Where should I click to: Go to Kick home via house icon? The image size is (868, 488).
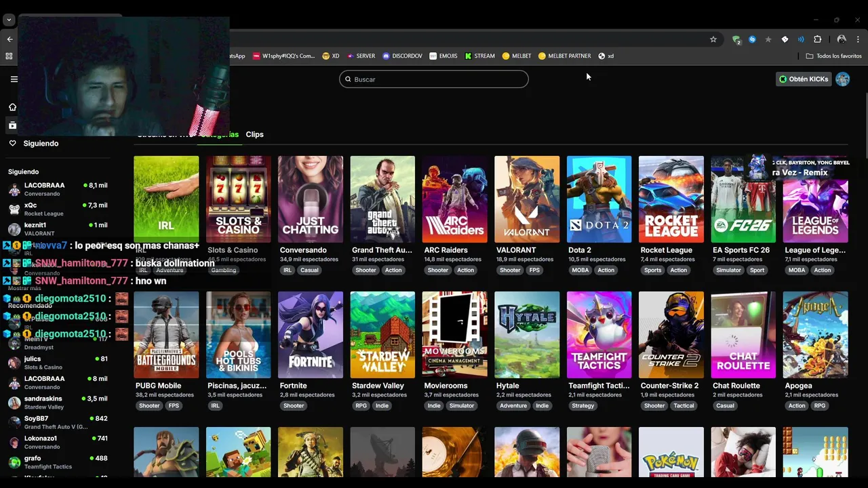(x=12, y=107)
